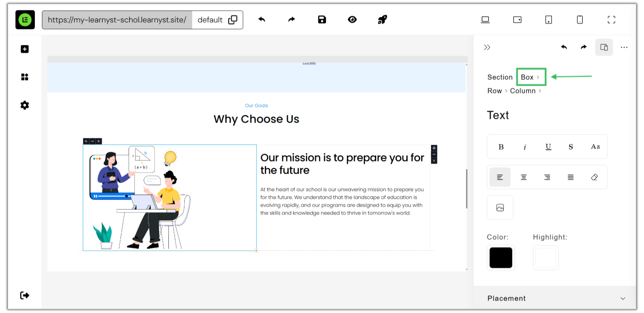The width and height of the screenshot is (644, 313).
Task: Click the canvas vertical scrollbar
Action: [x=467, y=189]
